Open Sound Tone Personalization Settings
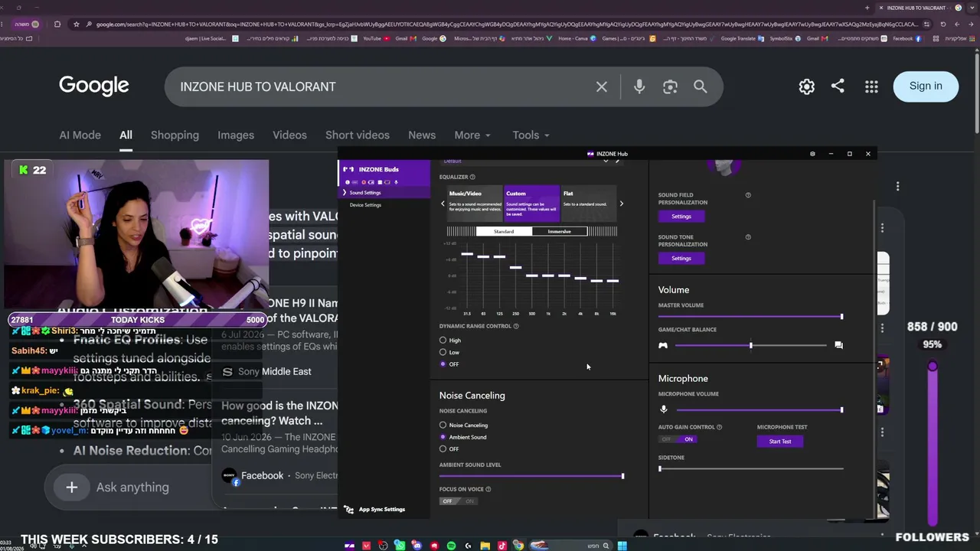This screenshot has height=551, width=980. [681, 259]
